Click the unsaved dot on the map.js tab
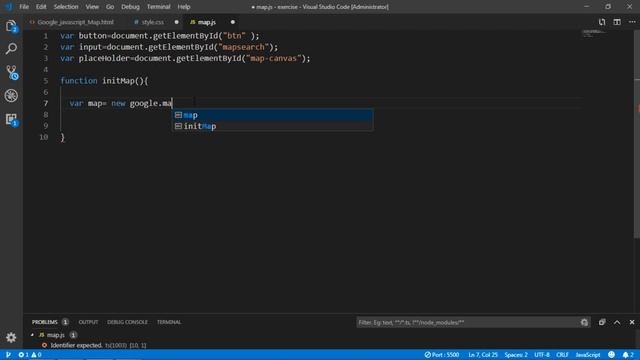This screenshot has height=360, width=640. [233, 22]
